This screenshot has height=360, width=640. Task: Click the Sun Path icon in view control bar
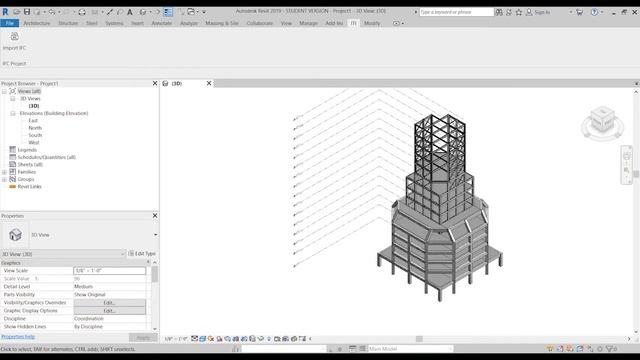point(211,338)
